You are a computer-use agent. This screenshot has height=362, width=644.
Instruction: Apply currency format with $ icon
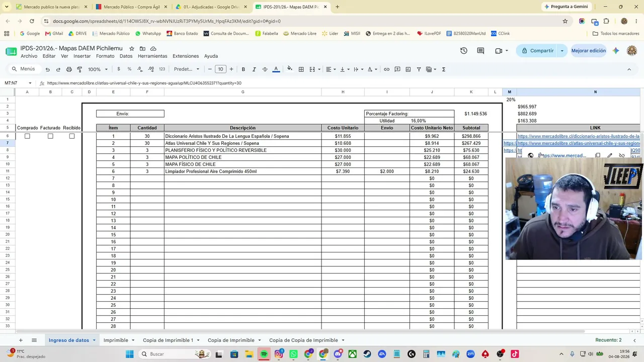tap(119, 69)
